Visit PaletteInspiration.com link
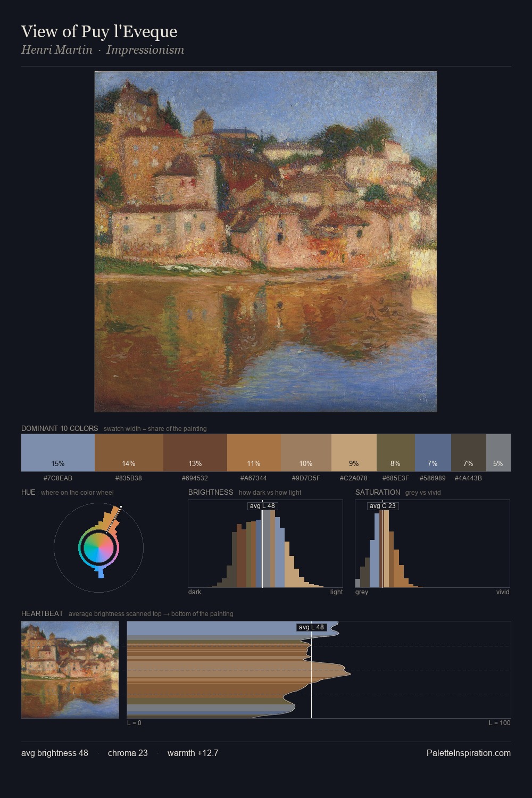The width and height of the screenshot is (532, 798). (469, 753)
